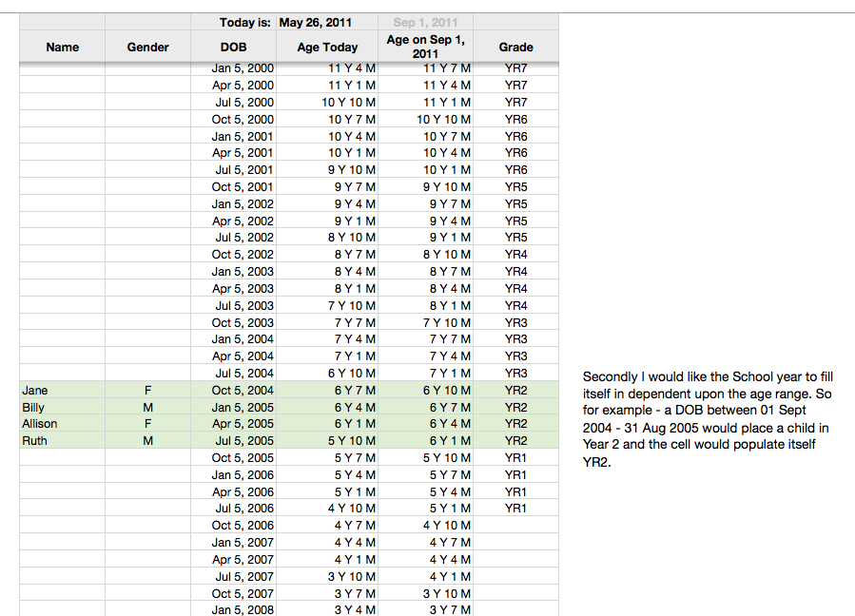Click Sep 1 age cell 7 Y 10 M
Image resolution: width=855 pixels, height=616 pixels.
coord(425,322)
